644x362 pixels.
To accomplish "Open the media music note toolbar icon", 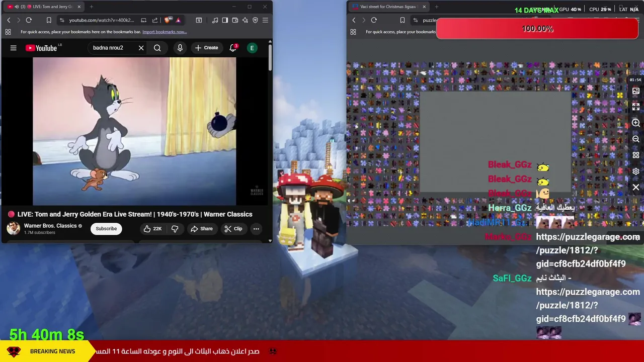I will click(x=215, y=20).
